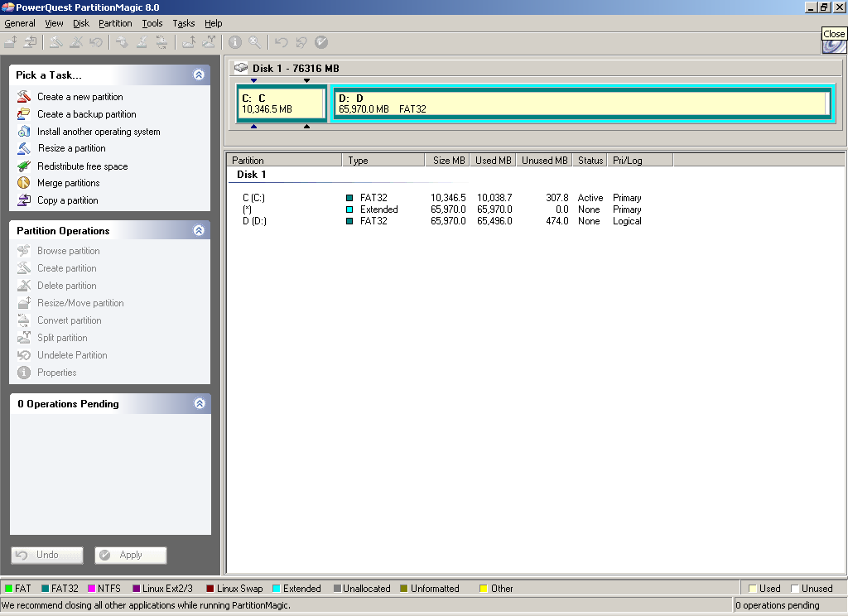Click the Merge partitions toolbar icon
848x616 pixels.
pos(189,42)
